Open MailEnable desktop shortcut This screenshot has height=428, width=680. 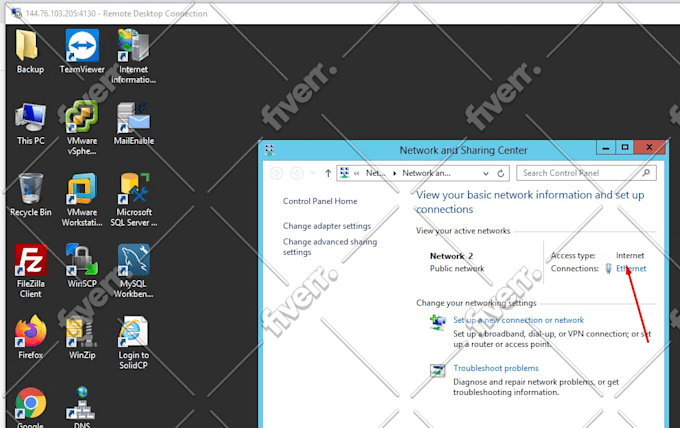134,124
